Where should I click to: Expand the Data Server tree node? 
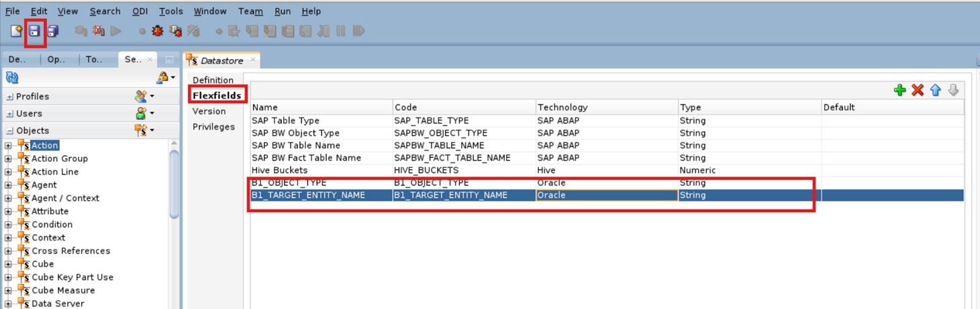point(8,304)
